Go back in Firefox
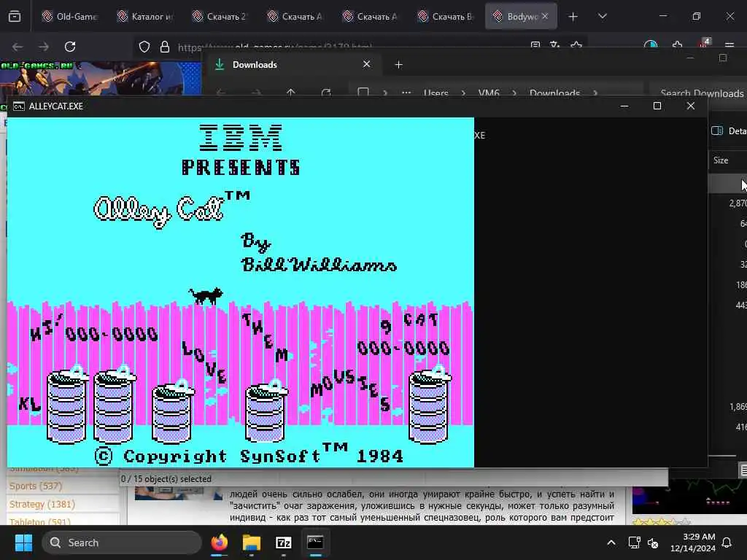The image size is (747, 560). tap(18, 47)
